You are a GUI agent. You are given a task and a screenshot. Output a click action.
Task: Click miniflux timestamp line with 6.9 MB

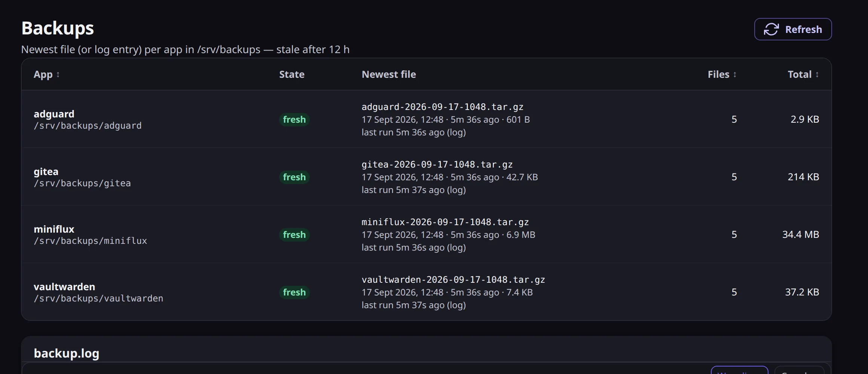448,235
